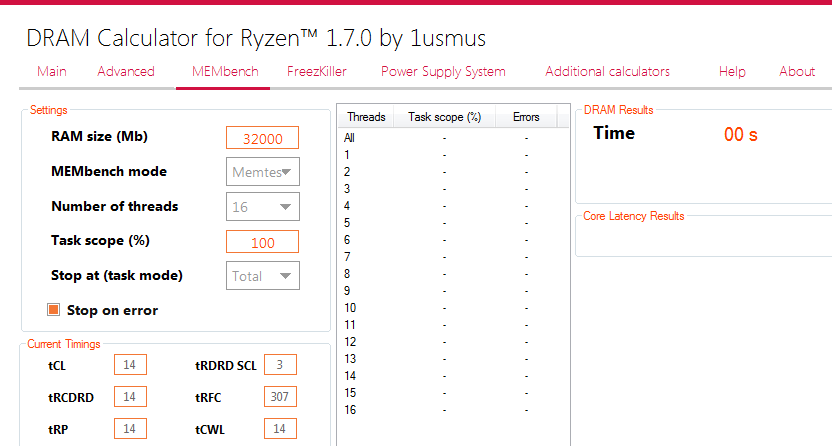Select thread row 10 in the table
832x446 pixels.
[x=453, y=308]
